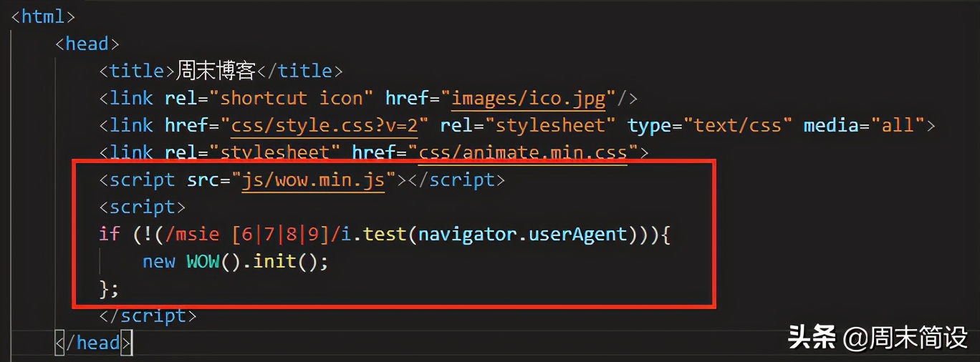Click the closing script tag line

point(148,315)
